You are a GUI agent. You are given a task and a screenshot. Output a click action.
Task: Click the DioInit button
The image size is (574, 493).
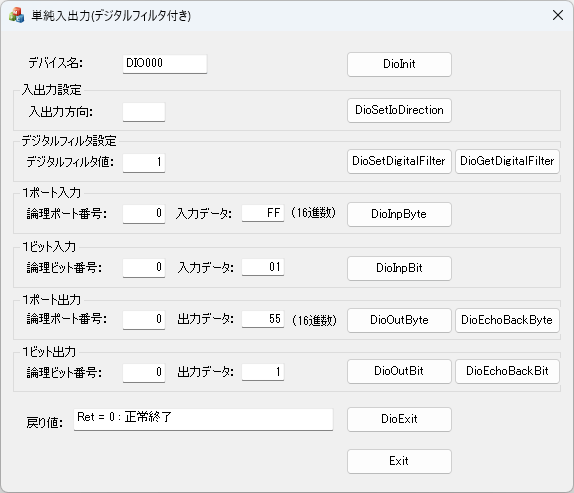click(x=399, y=64)
